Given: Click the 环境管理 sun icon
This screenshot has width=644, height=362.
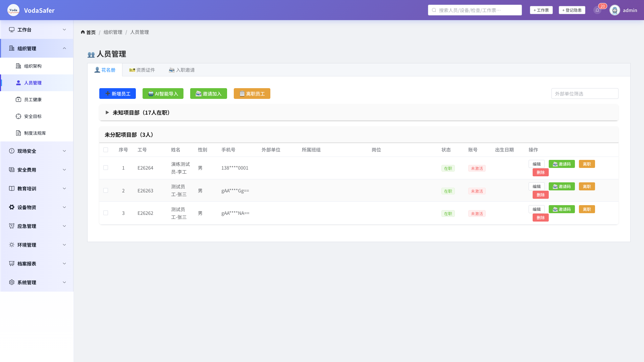Looking at the screenshot, I should (x=12, y=245).
